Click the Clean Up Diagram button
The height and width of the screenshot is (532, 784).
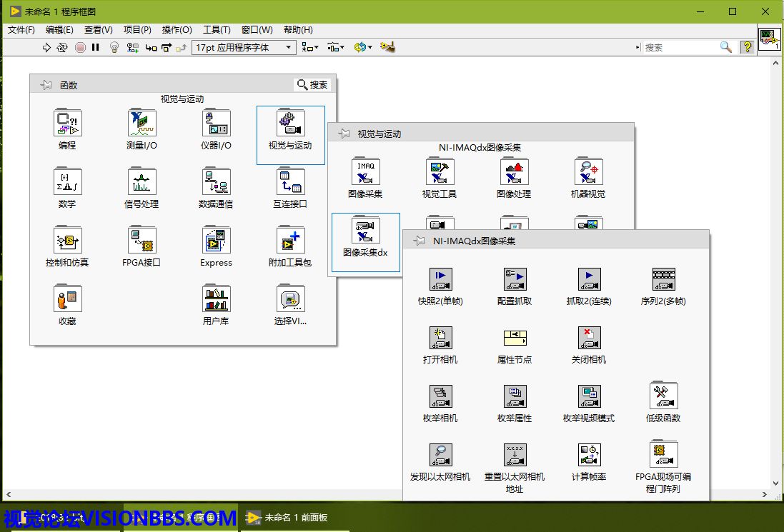(x=387, y=47)
